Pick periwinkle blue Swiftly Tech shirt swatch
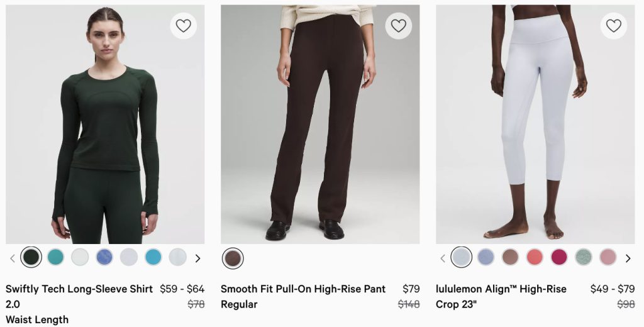The image size is (644, 327). click(x=104, y=257)
